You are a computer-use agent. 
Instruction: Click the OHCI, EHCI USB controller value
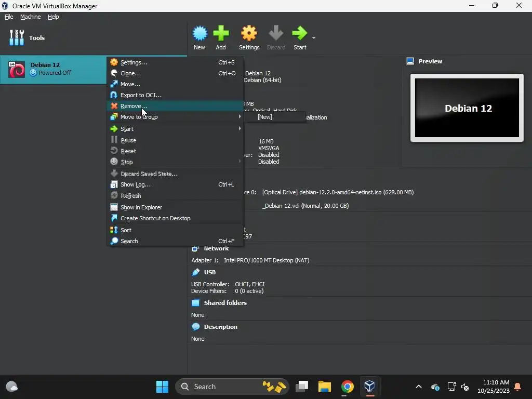click(x=250, y=284)
